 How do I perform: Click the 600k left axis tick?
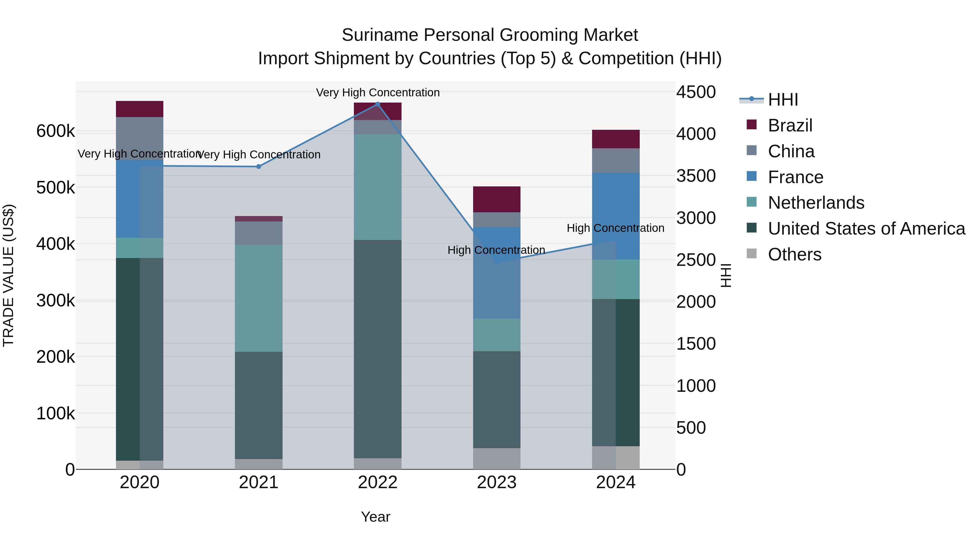click(56, 131)
